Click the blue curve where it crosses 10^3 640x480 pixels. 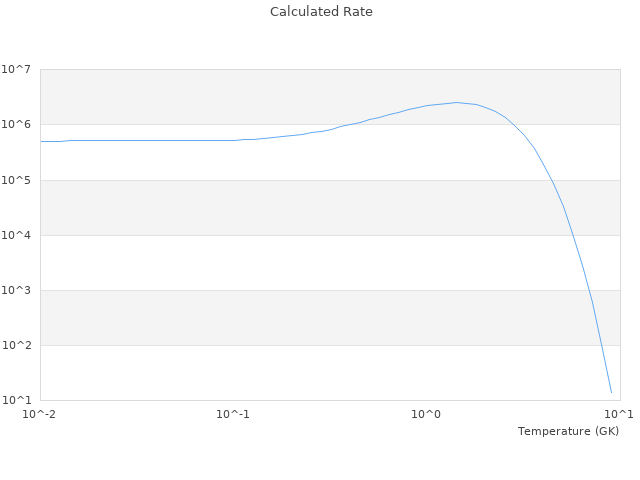tap(586, 290)
